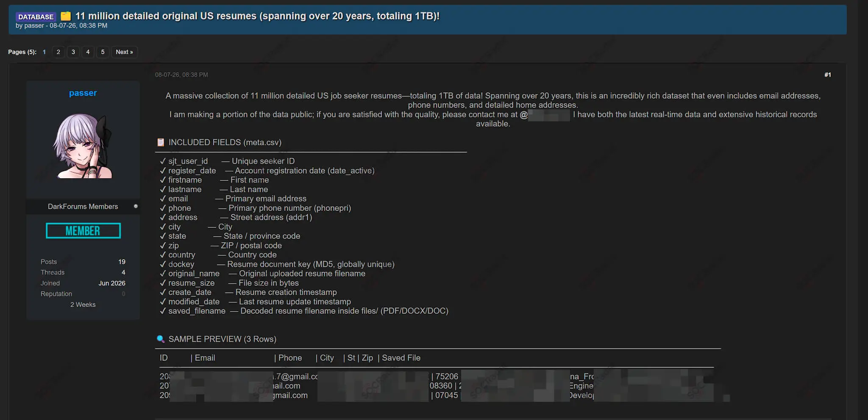
Task: Click the checkmark beside modified_date
Action: 163,301
